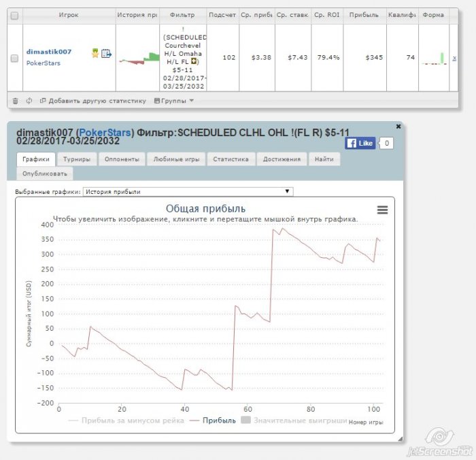The height and width of the screenshot is (460, 476).
Task: Click the popup resize handle corner
Action: [x=400, y=438]
